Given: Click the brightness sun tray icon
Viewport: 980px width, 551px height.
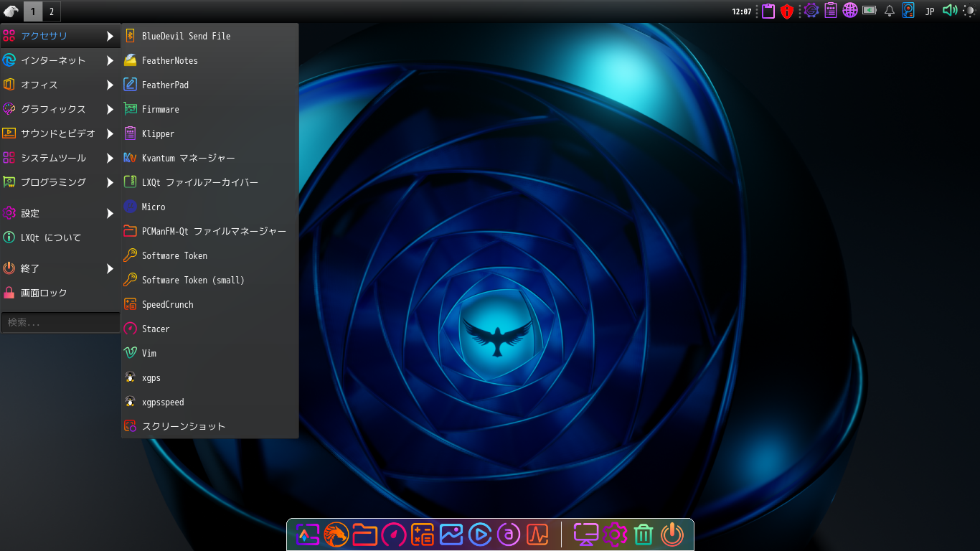Looking at the screenshot, I should point(969,11).
